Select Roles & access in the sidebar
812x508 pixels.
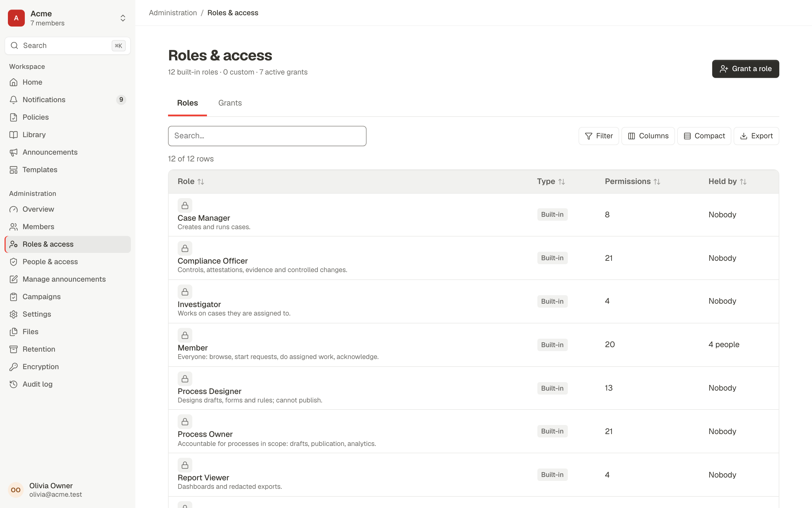coord(67,244)
